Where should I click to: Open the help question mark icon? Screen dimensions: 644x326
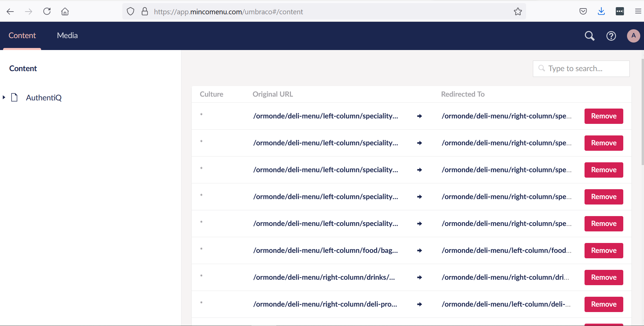611,36
